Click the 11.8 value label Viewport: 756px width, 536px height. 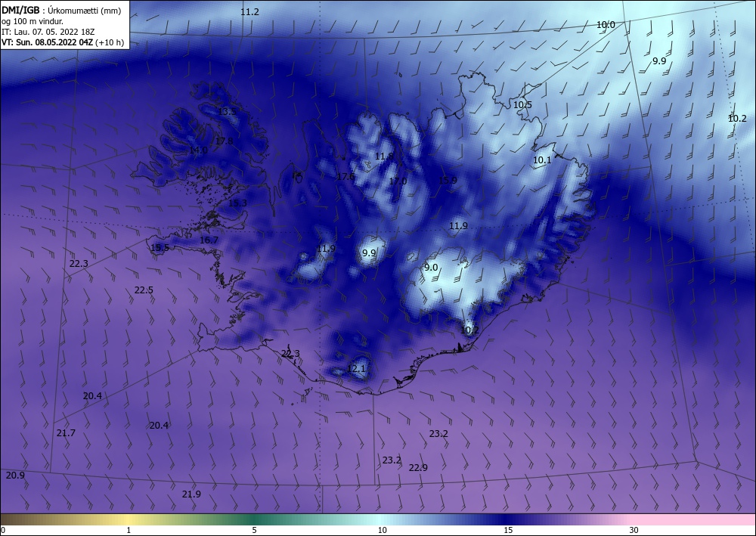tap(384, 156)
